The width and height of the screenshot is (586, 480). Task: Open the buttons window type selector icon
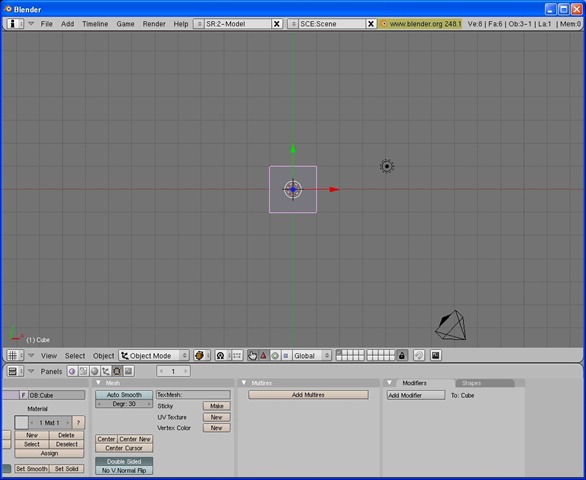coord(14,371)
